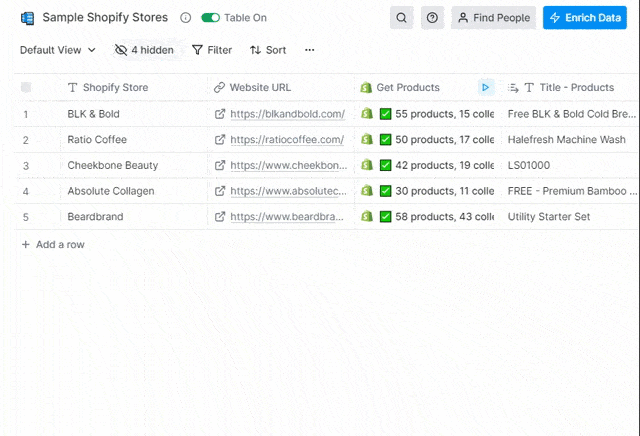Click the Shopify icon in the Beardbrand row
640x436 pixels.
[x=367, y=216]
